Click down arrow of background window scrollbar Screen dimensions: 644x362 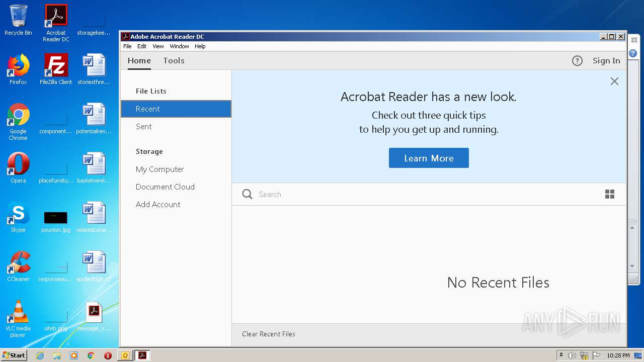633,266
